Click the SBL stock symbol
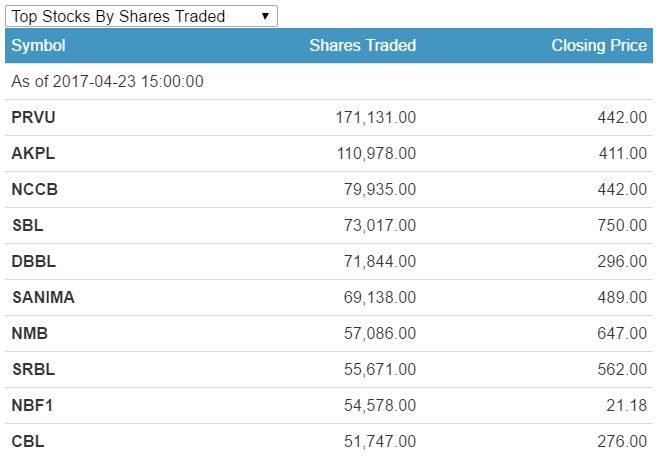The width and height of the screenshot is (659, 457). click(x=28, y=225)
